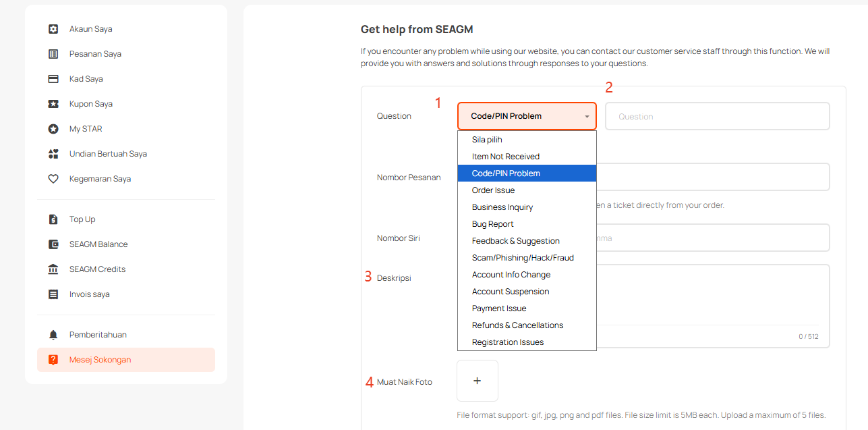Click the Akaun Saya gear icon
This screenshot has width=868, height=430.
click(x=53, y=29)
